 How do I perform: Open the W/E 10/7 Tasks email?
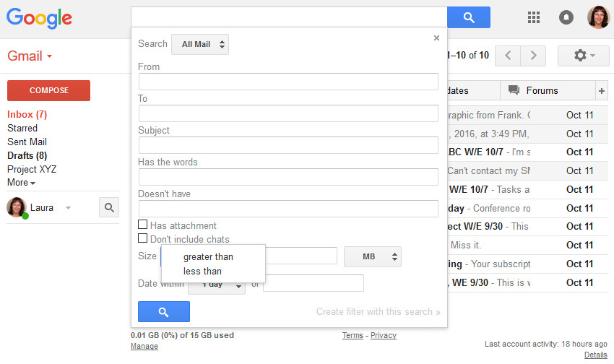(528, 189)
